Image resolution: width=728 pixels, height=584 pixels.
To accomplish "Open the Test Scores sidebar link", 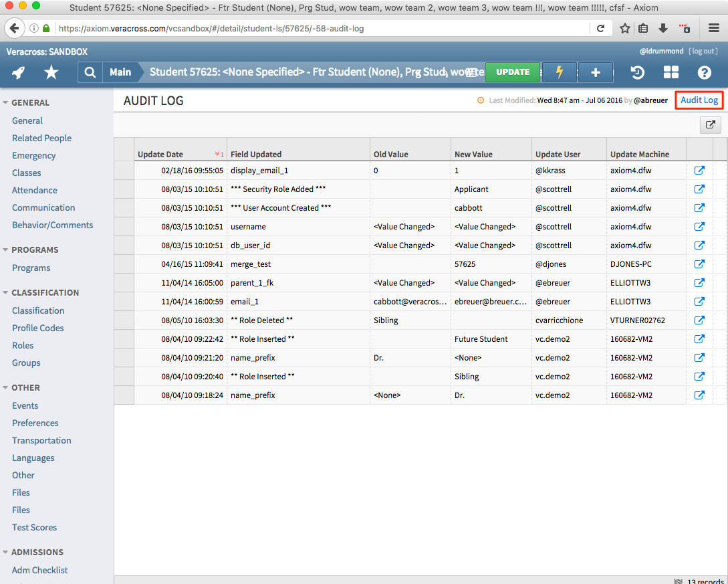I will point(34,527).
